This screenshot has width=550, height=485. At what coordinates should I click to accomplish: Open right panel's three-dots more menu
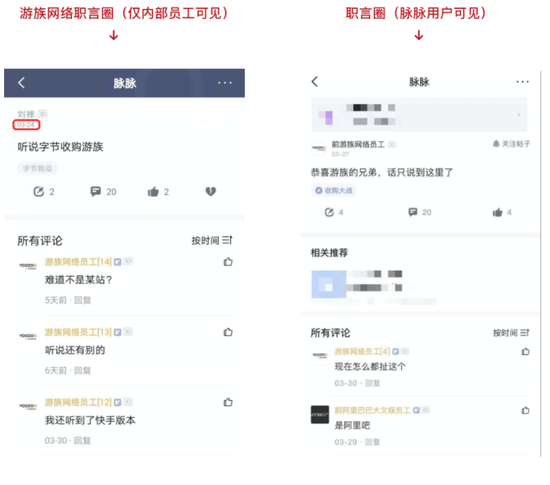522,82
